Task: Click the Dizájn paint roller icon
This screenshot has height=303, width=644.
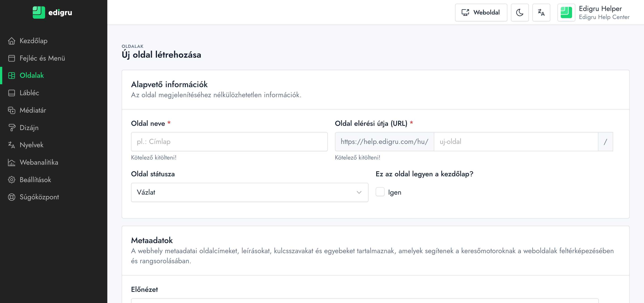Action: coord(11,128)
